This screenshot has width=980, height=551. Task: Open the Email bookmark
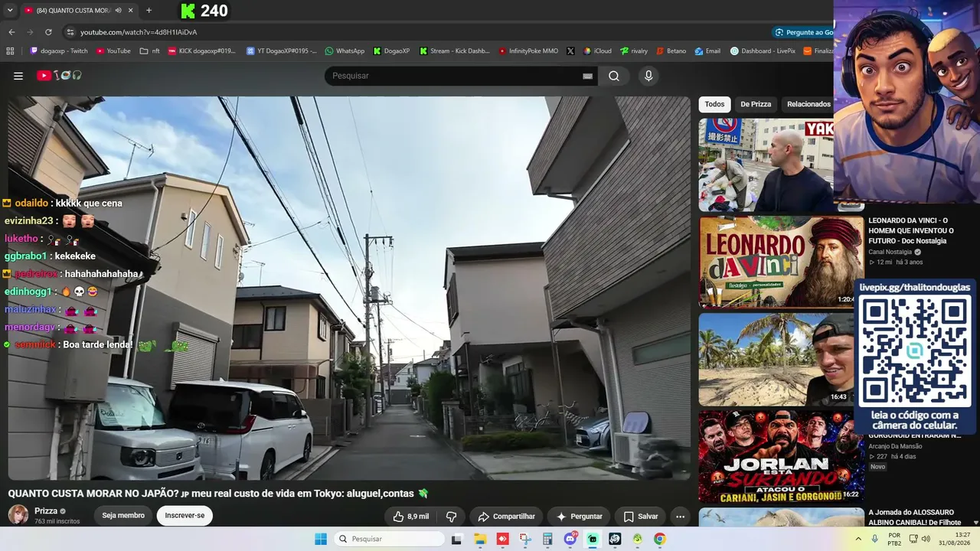coord(707,51)
